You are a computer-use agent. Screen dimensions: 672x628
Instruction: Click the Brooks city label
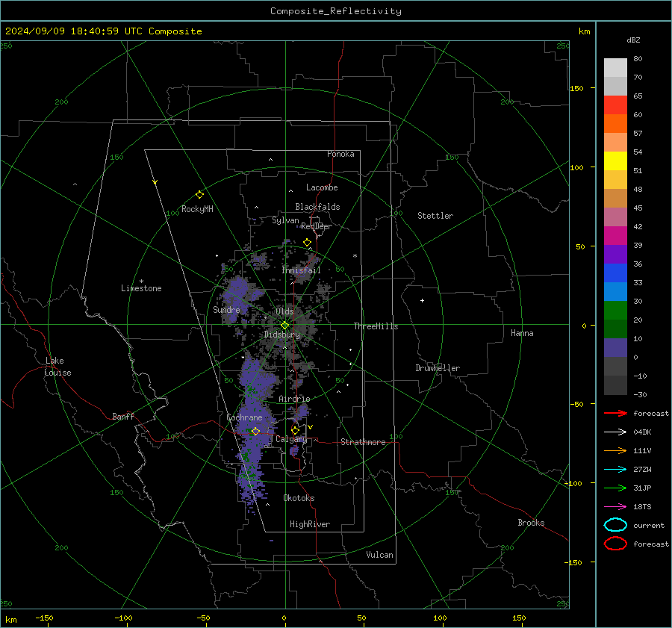click(531, 523)
